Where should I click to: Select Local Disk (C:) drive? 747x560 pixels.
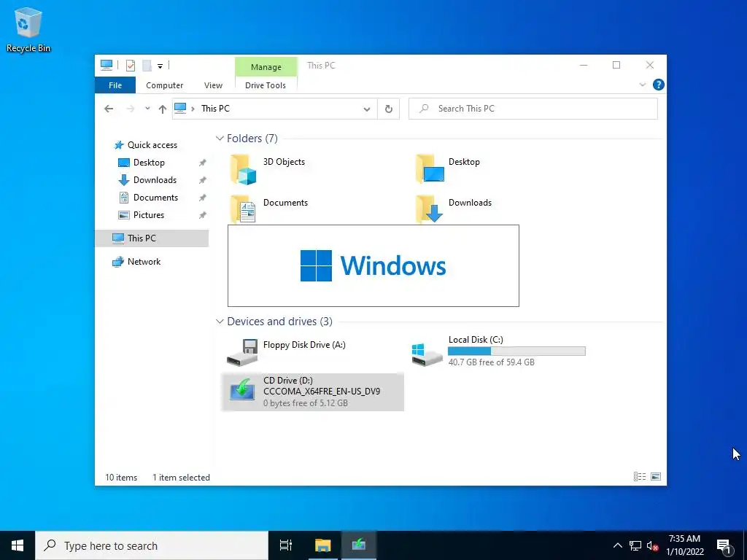click(x=498, y=352)
